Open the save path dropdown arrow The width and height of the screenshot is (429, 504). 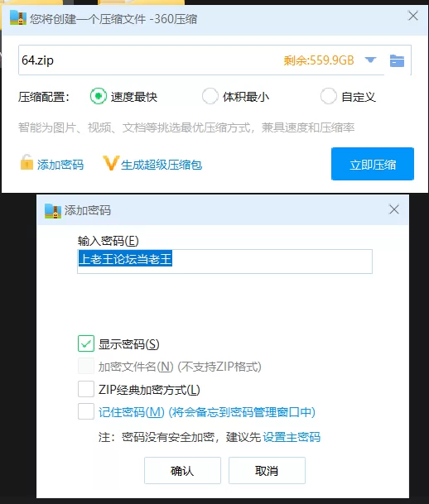coord(370,60)
